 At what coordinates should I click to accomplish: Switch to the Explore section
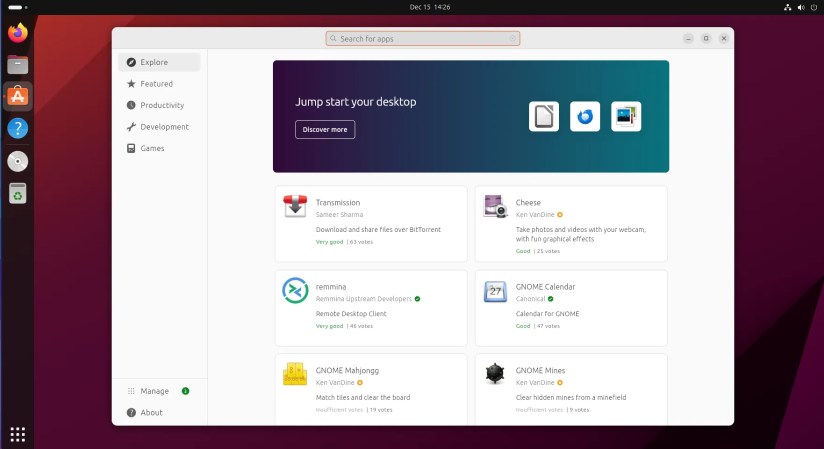point(159,62)
